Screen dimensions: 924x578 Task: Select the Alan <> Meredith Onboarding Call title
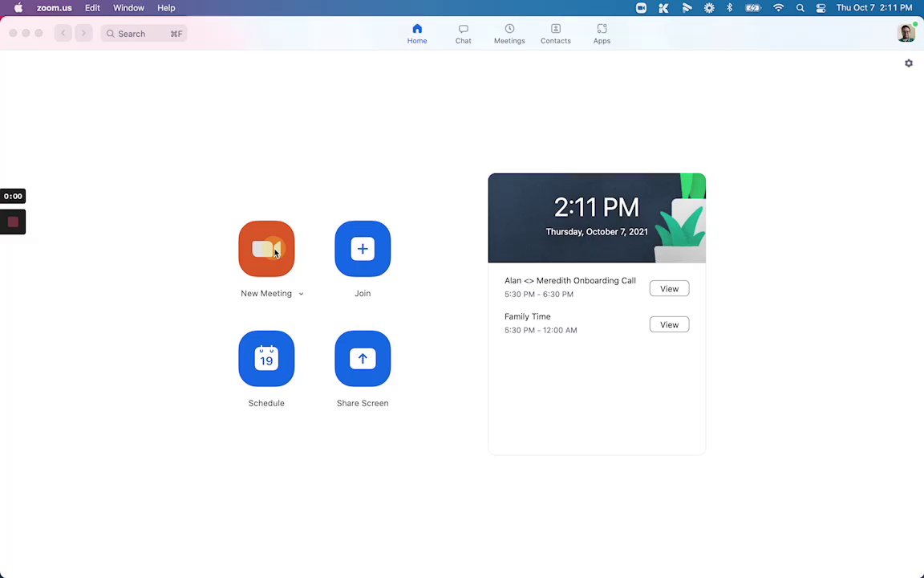point(569,281)
